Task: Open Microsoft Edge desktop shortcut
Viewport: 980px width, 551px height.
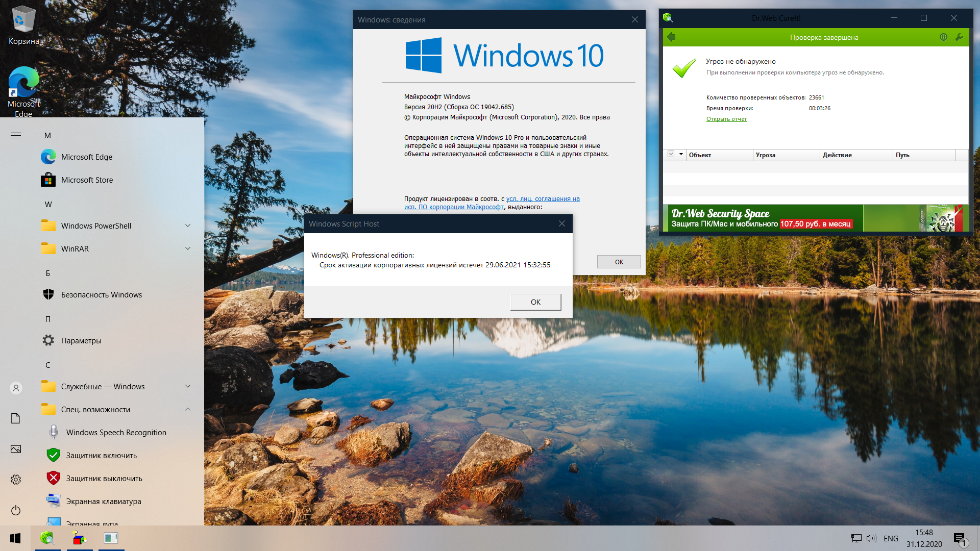Action: pyautogui.click(x=23, y=91)
